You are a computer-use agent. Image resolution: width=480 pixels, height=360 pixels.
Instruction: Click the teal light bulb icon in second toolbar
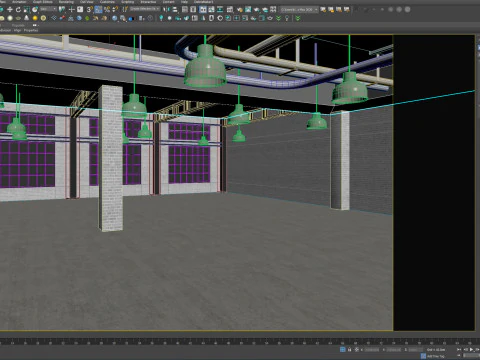(161, 18)
